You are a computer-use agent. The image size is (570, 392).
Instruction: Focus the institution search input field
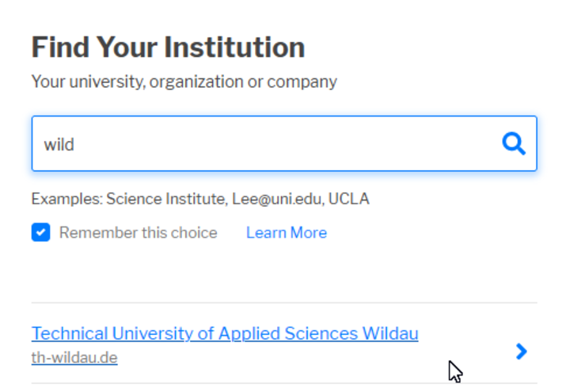(x=284, y=143)
